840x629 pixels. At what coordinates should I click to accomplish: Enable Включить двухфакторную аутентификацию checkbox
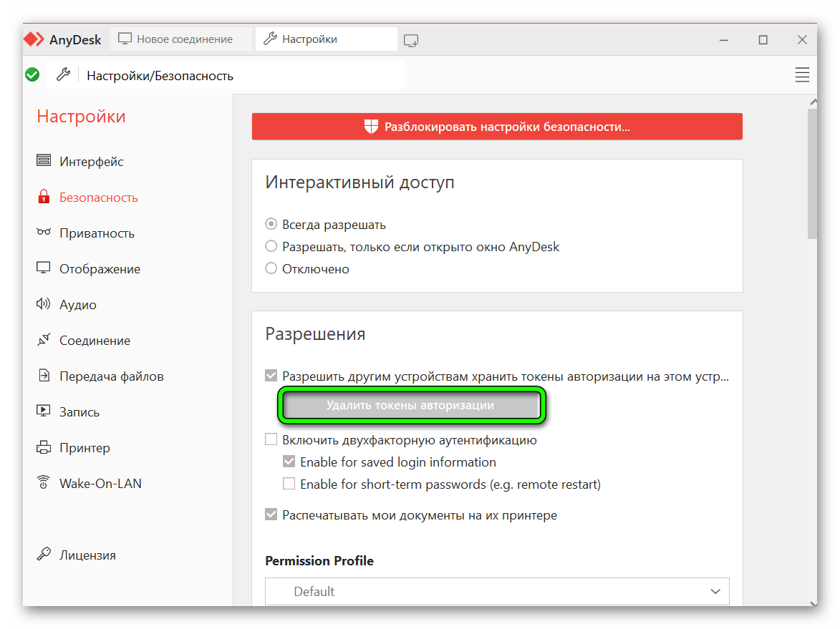(x=271, y=439)
